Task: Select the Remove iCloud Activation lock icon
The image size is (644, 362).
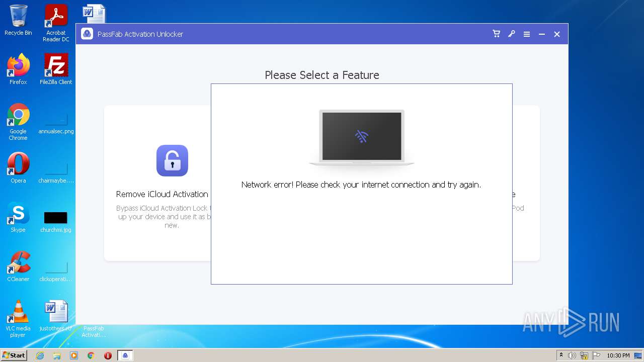Action: pyautogui.click(x=172, y=160)
